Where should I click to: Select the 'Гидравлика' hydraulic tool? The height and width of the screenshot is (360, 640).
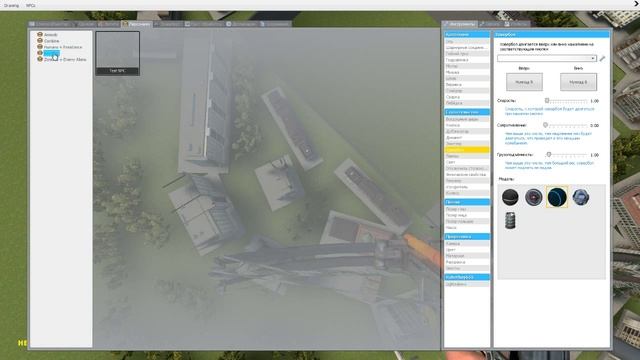(x=467, y=60)
